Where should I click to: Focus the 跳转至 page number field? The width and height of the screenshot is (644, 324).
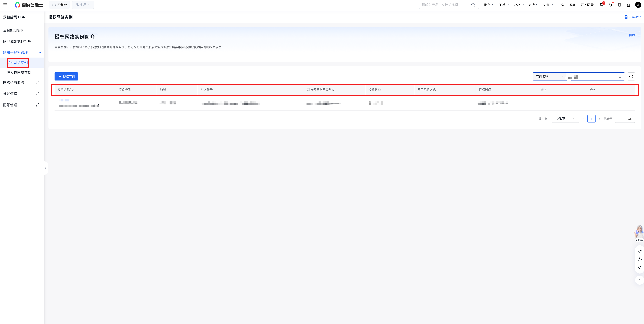pos(620,119)
